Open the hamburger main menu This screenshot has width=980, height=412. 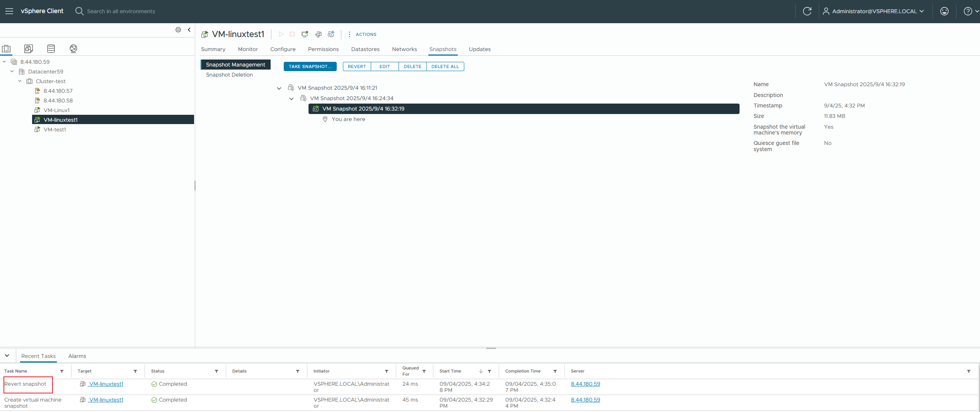point(9,11)
